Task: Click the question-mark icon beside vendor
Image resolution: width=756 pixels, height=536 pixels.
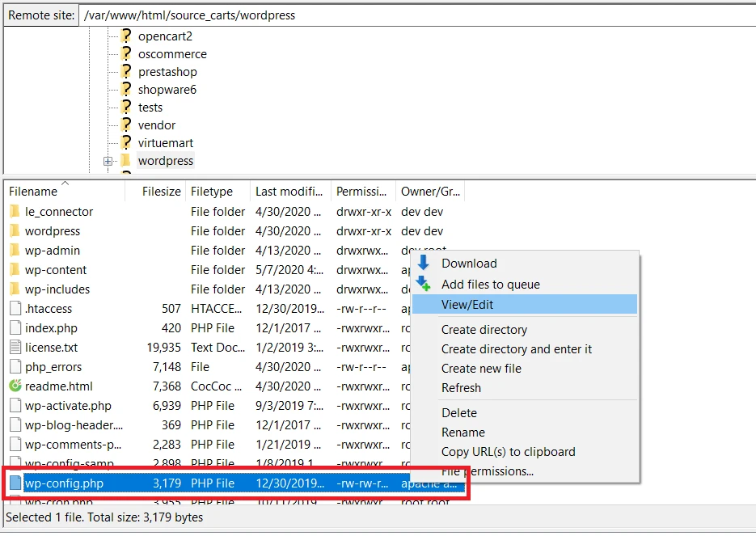Action: pyautogui.click(x=126, y=125)
